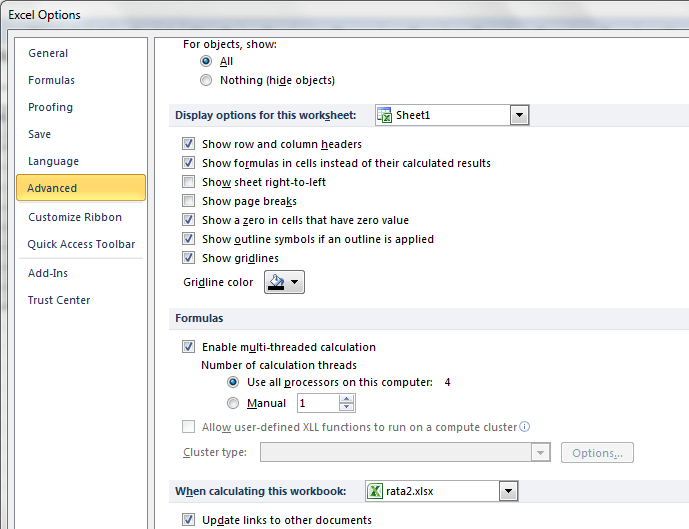Click the gridline color paint bucket icon
The width and height of the screenshot is (689, 529).
(276, 283)
